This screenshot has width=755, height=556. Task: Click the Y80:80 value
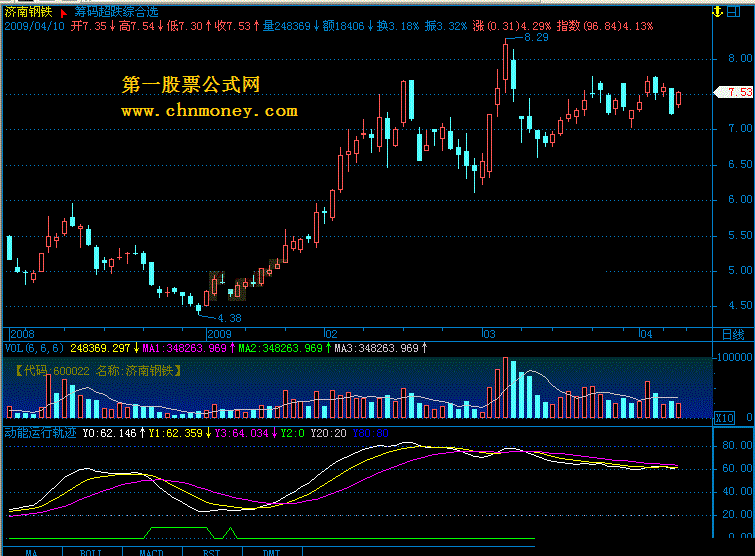(370, 433)
